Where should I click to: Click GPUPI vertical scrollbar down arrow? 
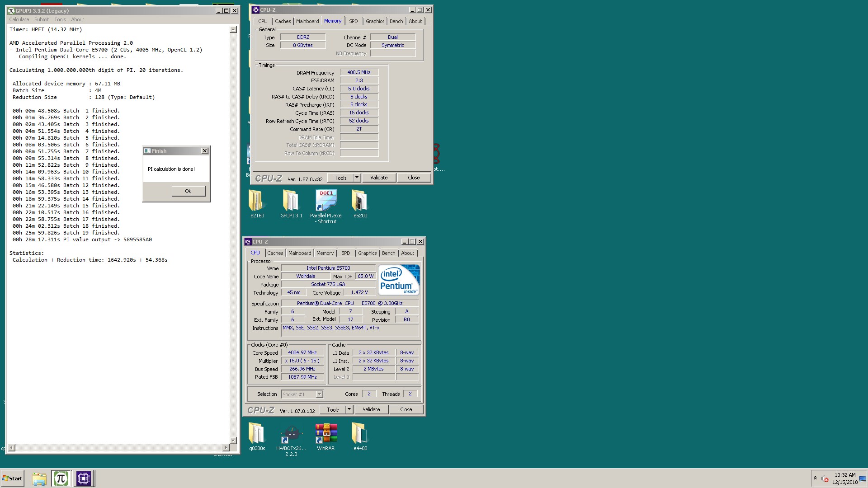pyautogui.click(x=233, y=440)
